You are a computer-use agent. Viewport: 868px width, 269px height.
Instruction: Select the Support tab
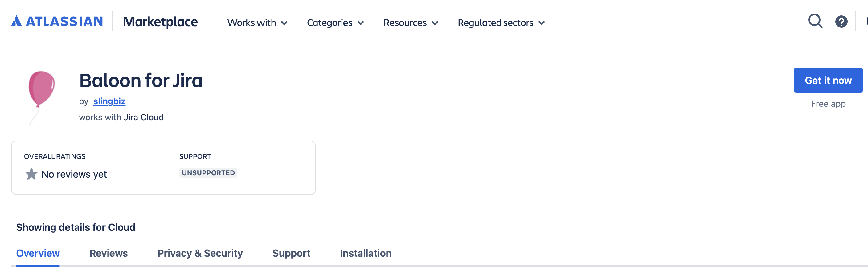point(291,253)
